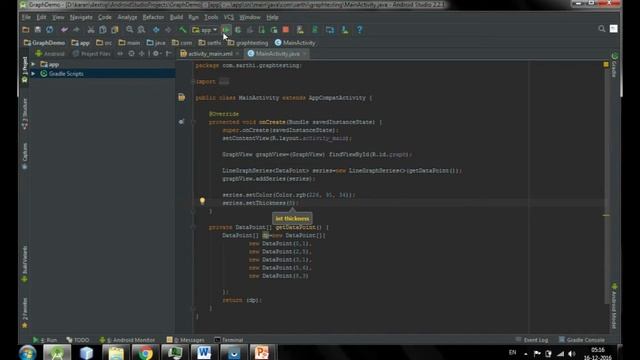Open the Build menu
640x360 pixels.
tap(176, 17)
